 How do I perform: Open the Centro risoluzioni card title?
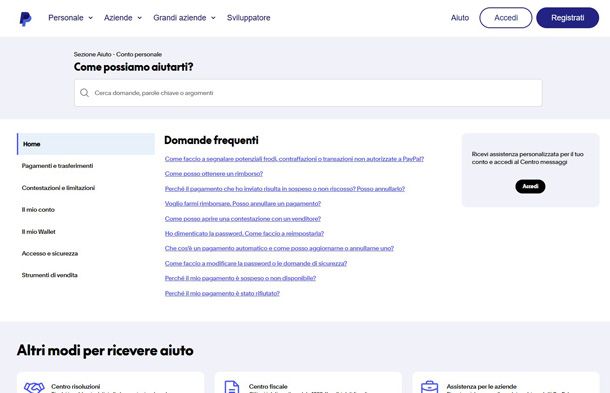(75, 386)
